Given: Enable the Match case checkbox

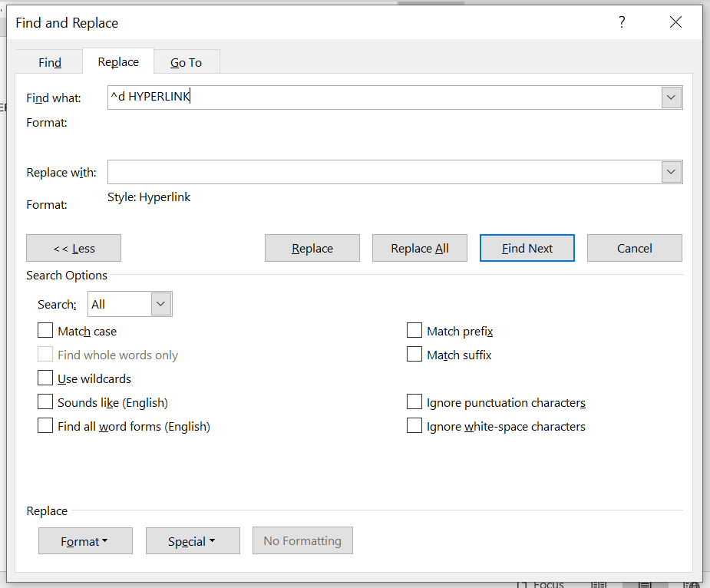Looking at the screenshot, I should point(45,331).
